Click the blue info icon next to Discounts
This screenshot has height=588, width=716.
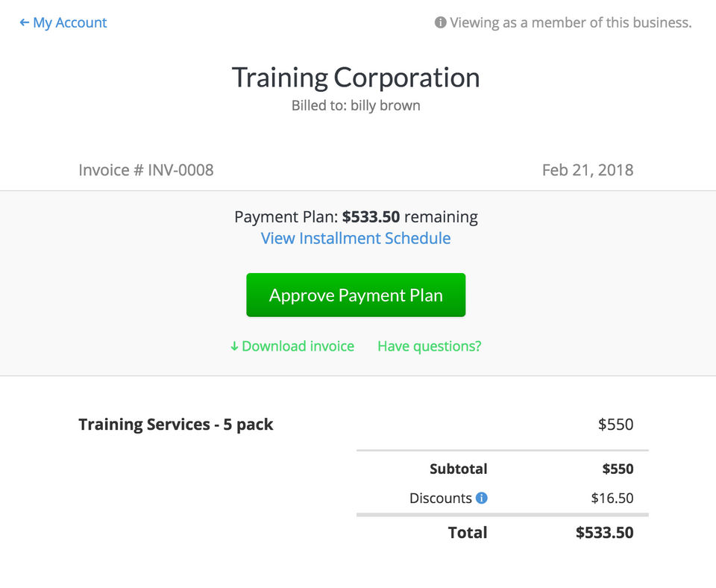pos(482,498)
